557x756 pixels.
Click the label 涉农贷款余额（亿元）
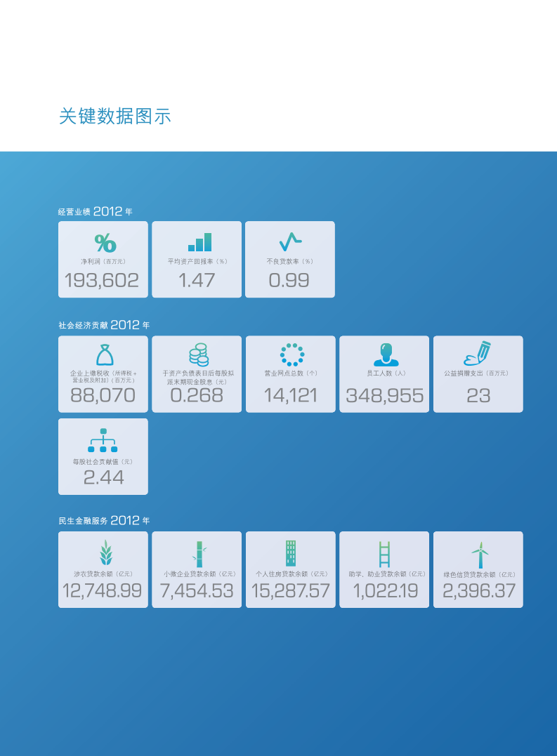[103, 573]
